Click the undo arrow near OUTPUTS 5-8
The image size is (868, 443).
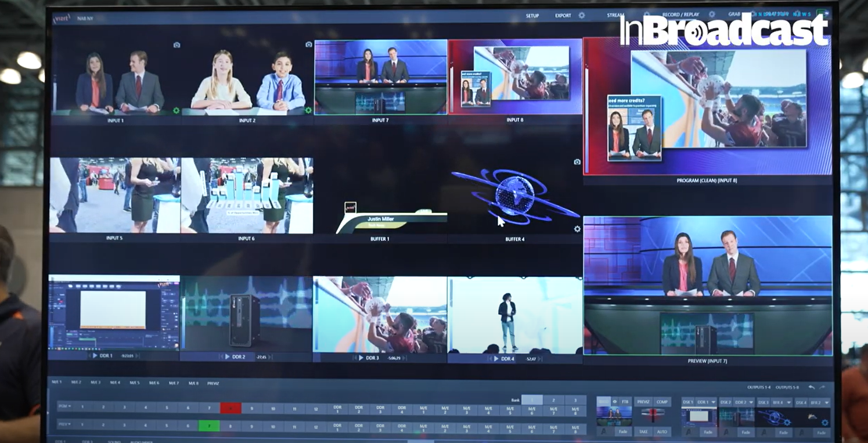[812, 387]
